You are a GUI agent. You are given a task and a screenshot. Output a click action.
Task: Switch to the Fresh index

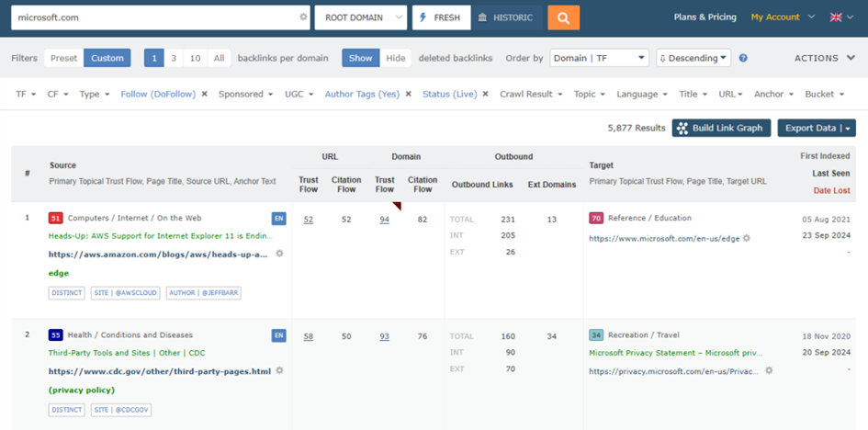442,17
